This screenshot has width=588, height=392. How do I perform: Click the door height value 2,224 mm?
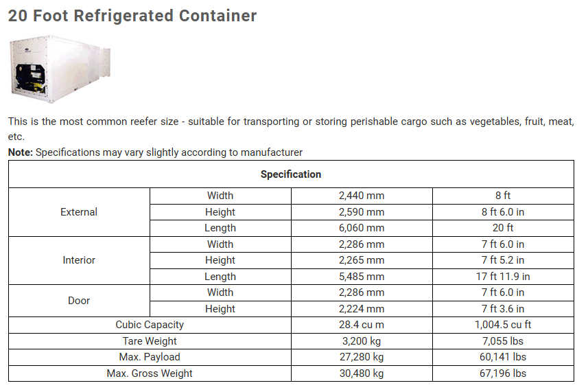(362, 309)
